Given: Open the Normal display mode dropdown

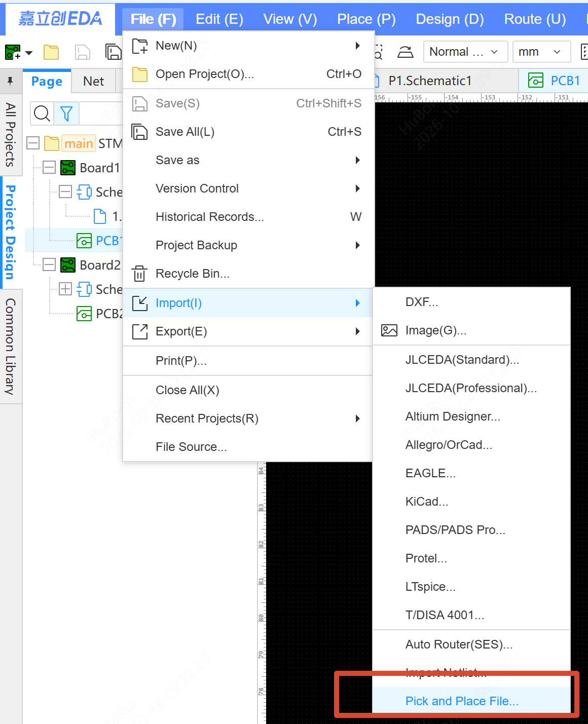Looking at the screenshot, I should 465,52.
